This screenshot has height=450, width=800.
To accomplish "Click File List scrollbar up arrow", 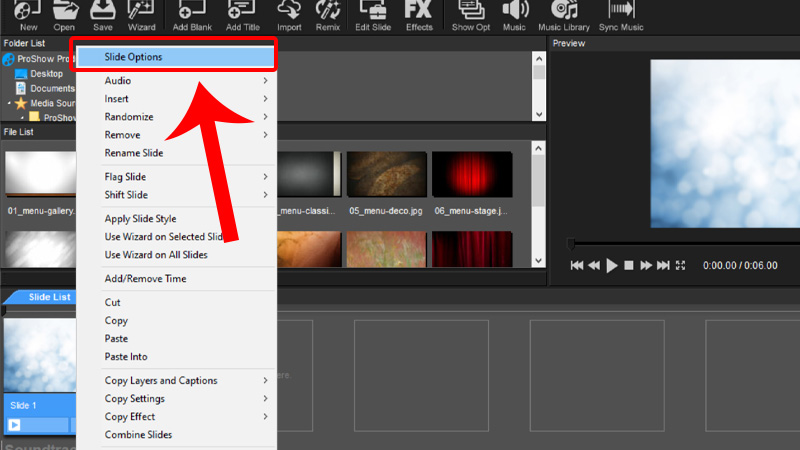I will pos(538,148).
